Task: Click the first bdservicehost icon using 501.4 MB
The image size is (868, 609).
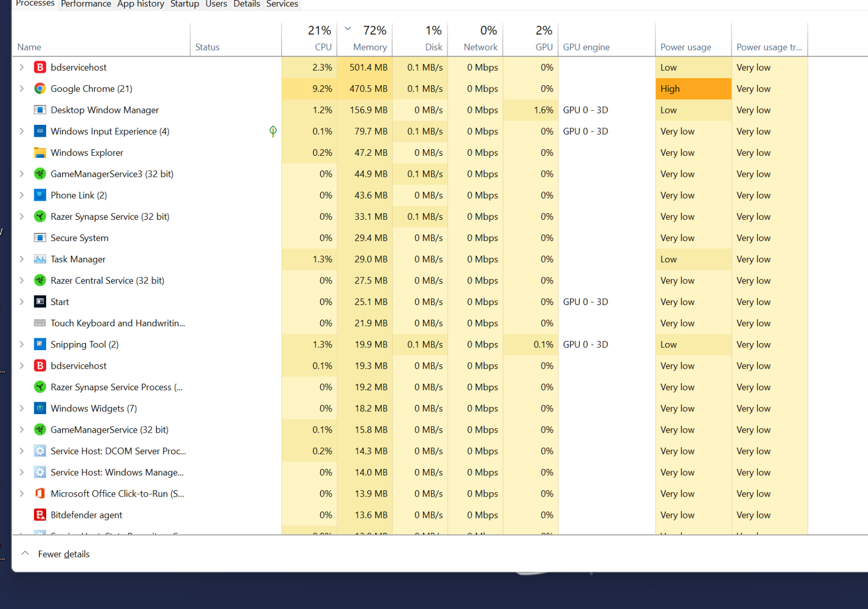Action: pos(40,67)
